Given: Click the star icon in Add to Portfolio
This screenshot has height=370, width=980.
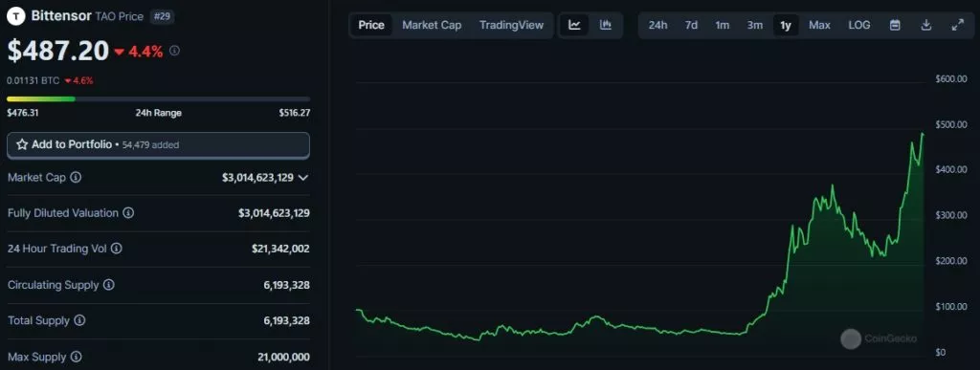Looking at the screenshot, I should 22,144.
